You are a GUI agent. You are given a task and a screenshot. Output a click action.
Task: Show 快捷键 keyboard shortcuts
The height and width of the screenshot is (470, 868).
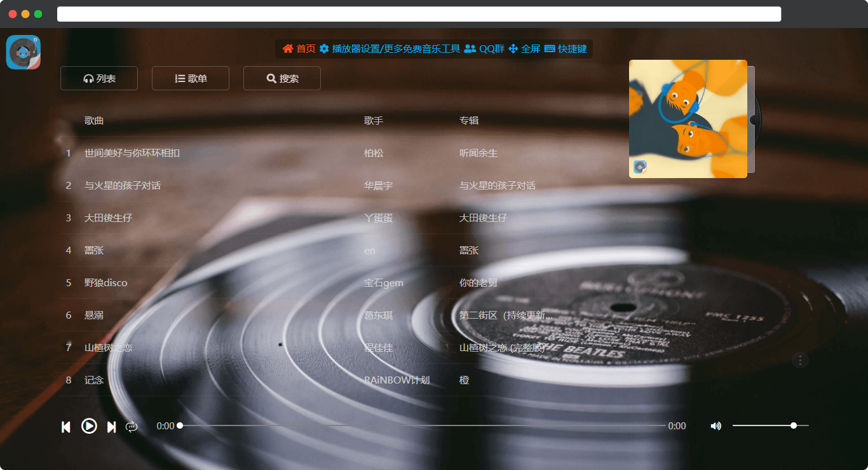pyautogui.click(x=566, y=49)
